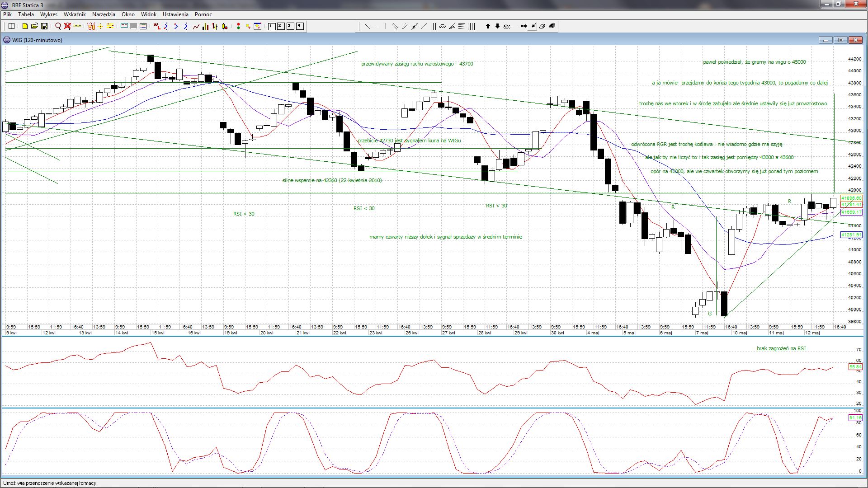Click the Pomoc menu item
This screenshot has width=868, height=488.
click(x=203, y=14)
